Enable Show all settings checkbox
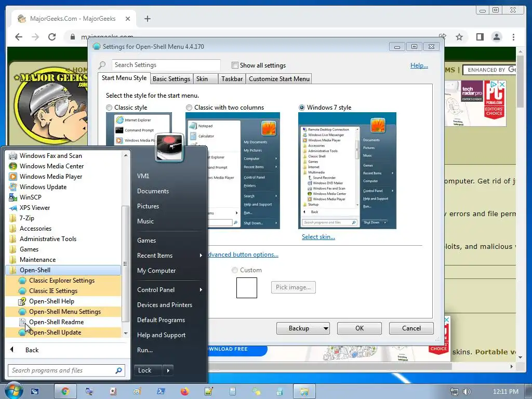This screenshot has height=399, width=532. click(235, 65)
